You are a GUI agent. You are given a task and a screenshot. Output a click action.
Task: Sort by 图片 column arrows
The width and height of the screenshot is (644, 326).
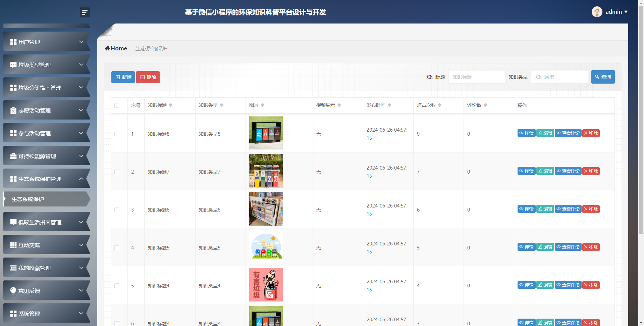tap(263, 105)
